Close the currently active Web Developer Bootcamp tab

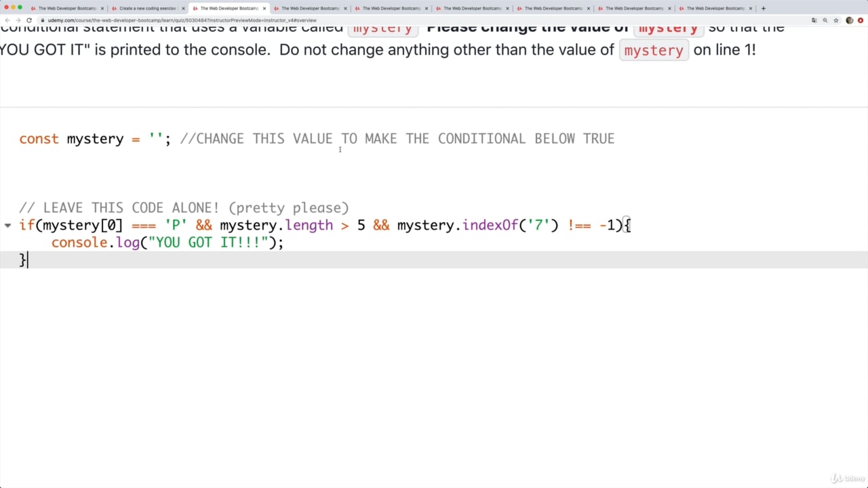click(x=264, y=8)
